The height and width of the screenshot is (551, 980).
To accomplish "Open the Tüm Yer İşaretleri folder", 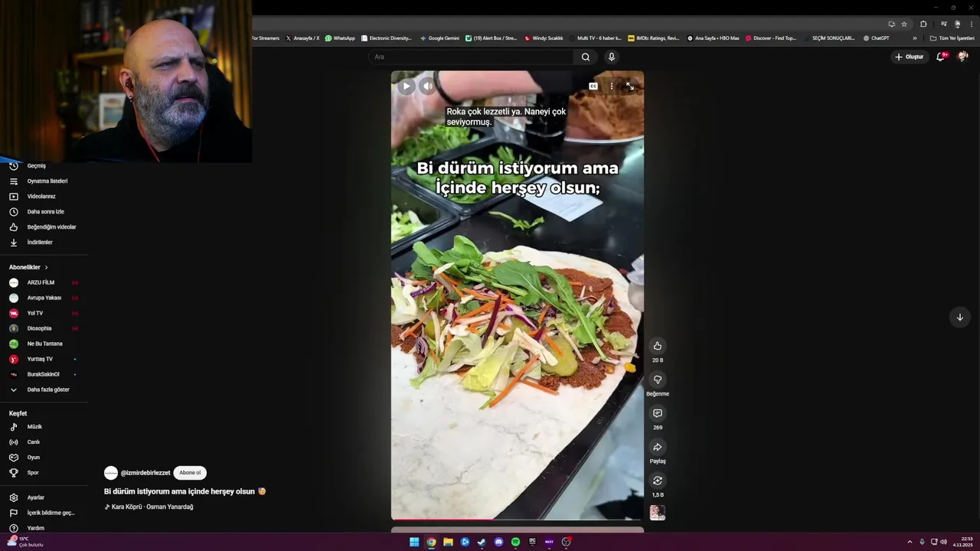I will pos(952,38).
